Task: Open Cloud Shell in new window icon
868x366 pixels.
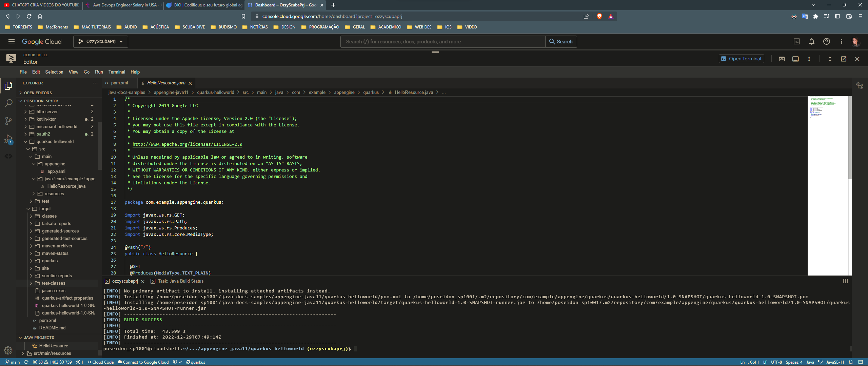Action: (844, 59)
